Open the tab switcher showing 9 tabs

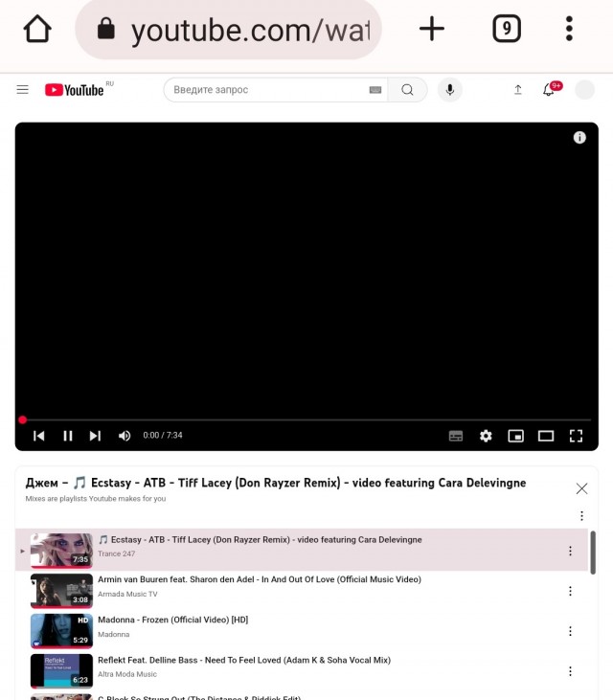click(x=507, y=29)
